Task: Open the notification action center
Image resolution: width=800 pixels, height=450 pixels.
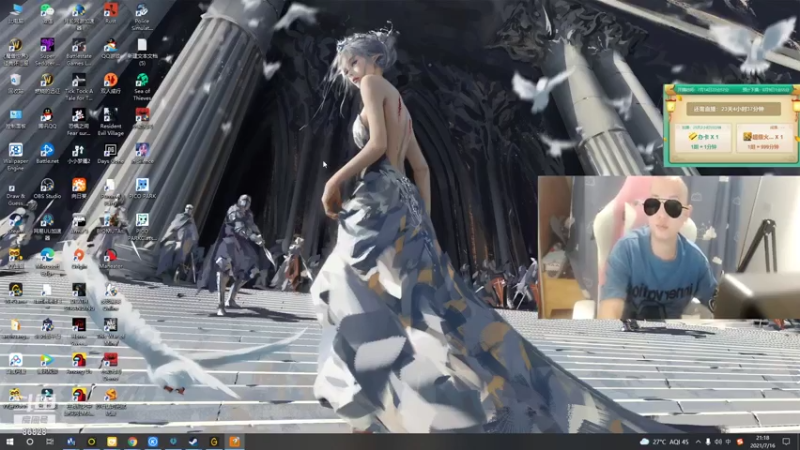Action: [786, 442]
